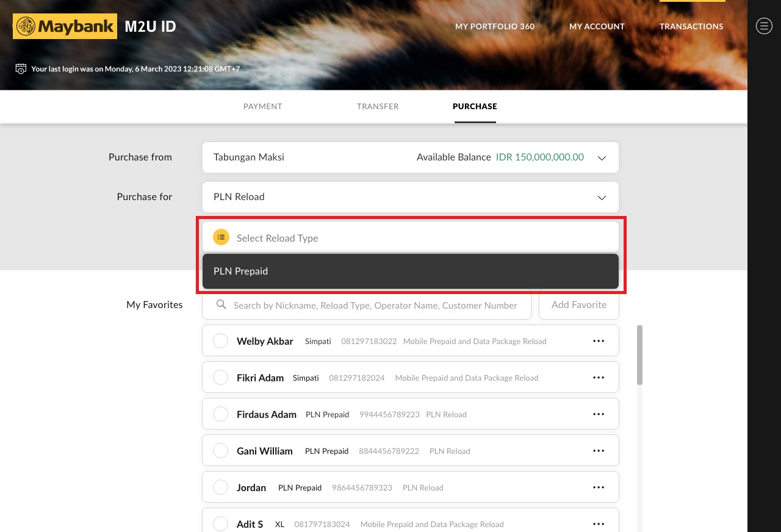Open more options for Firdaus Adam

(x=599, y=414)
